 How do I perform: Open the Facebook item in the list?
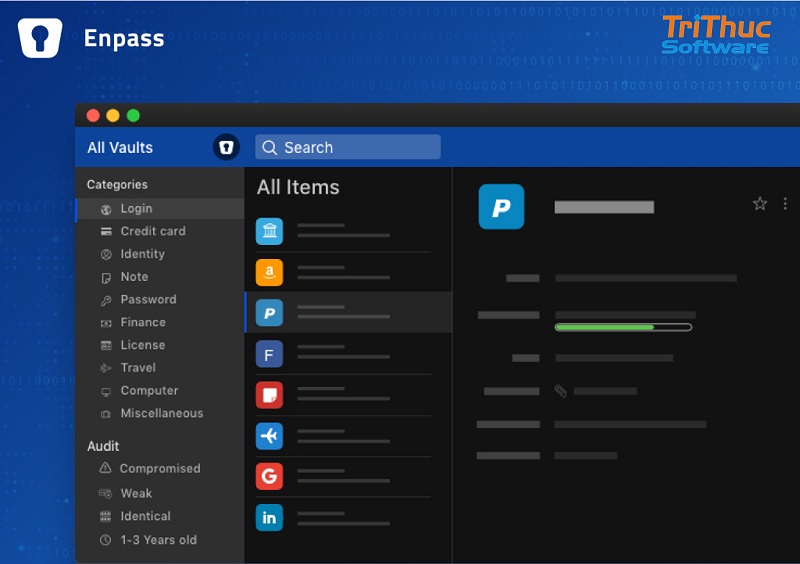[x=348, y=354]
